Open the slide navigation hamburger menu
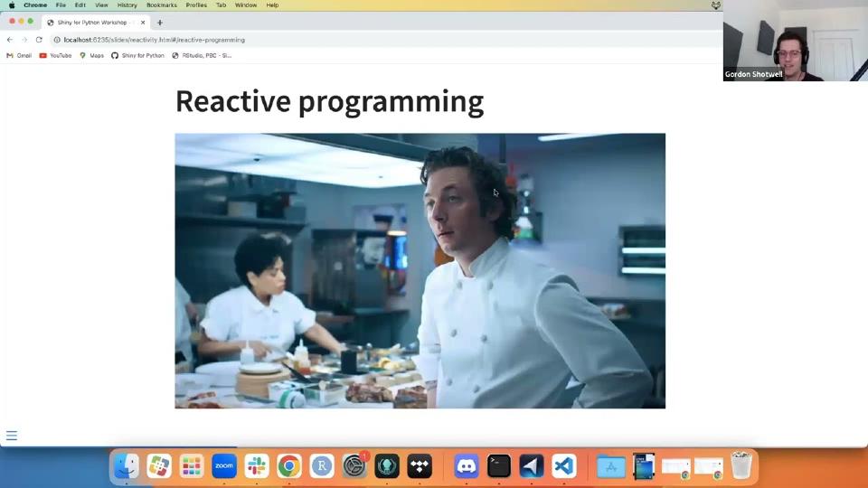The image size is (868, 488). point(12,436)
